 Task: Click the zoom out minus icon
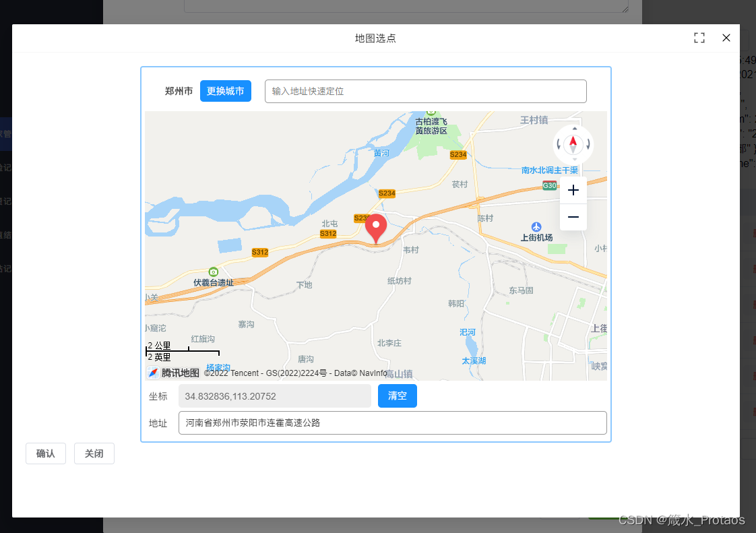573,217
